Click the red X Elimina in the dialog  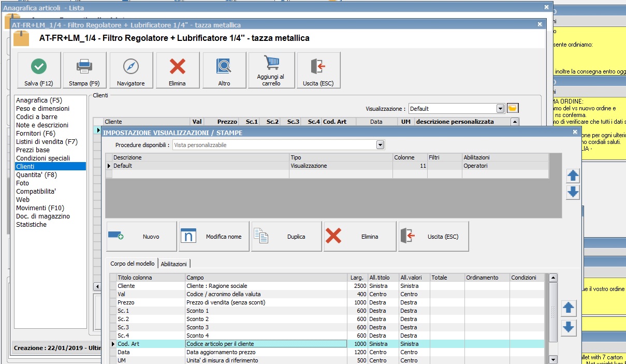(x=359, y=237)
